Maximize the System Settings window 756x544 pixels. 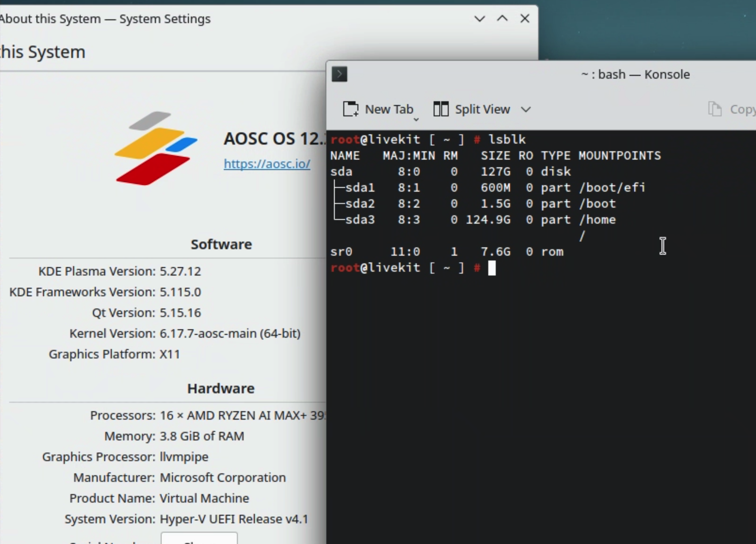point(502,18)
